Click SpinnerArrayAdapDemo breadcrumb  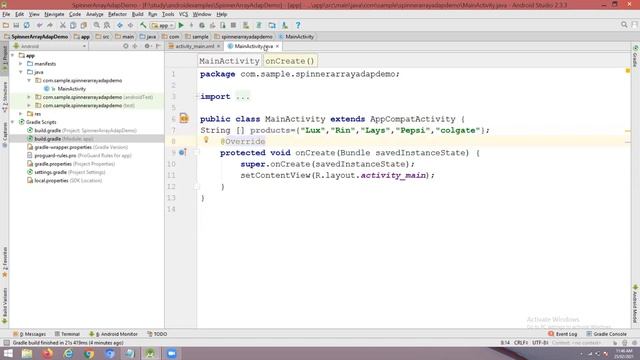tap(36, 37)
